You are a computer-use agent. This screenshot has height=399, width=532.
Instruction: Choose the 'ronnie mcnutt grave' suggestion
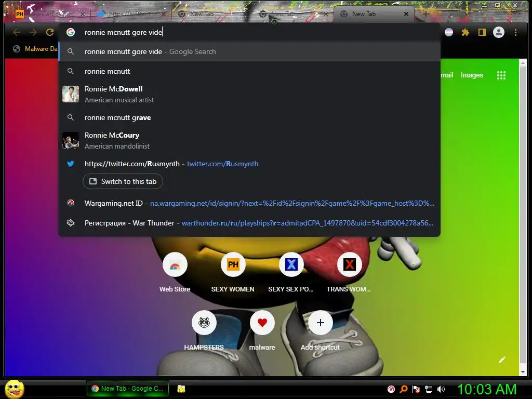(249, 117)
